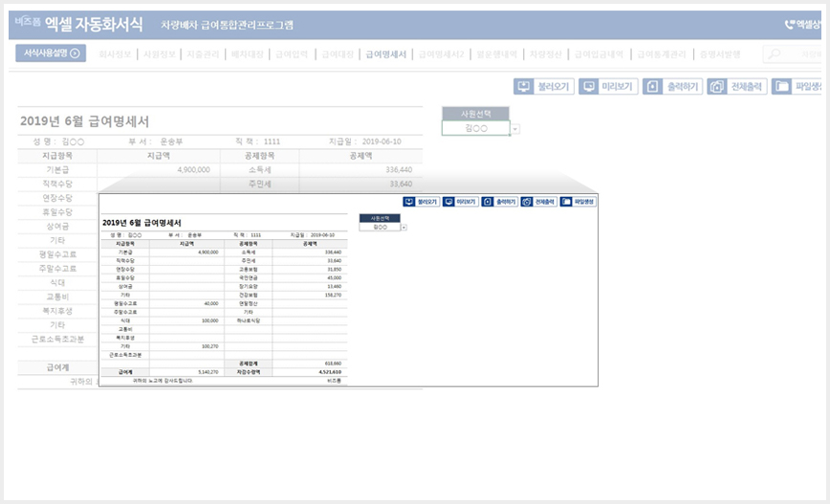
Task: Click the 근로소득초과분 label in the background sheet
Action: (57, 339)
